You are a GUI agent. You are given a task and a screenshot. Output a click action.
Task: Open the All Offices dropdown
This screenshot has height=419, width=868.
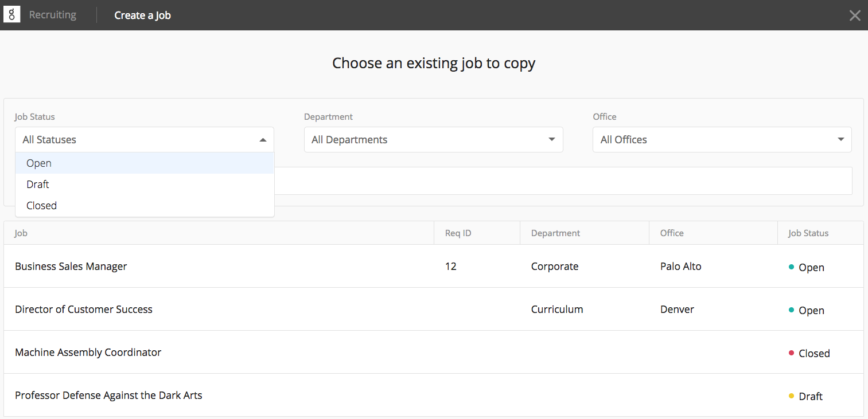pyautogui.click(x=722, y=139)
